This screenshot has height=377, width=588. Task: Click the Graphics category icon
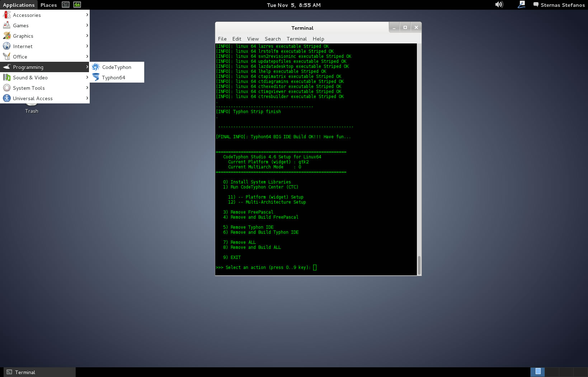tap(7, 36)
